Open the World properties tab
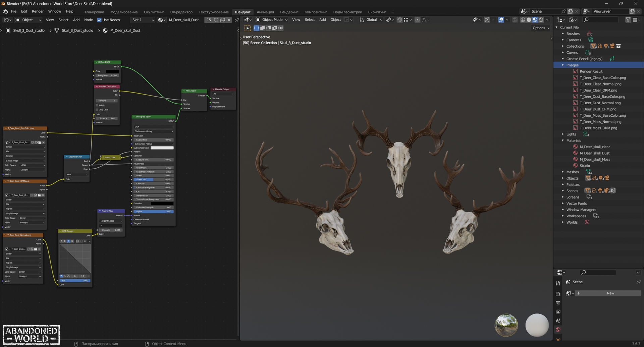 (x=558, y=330)
